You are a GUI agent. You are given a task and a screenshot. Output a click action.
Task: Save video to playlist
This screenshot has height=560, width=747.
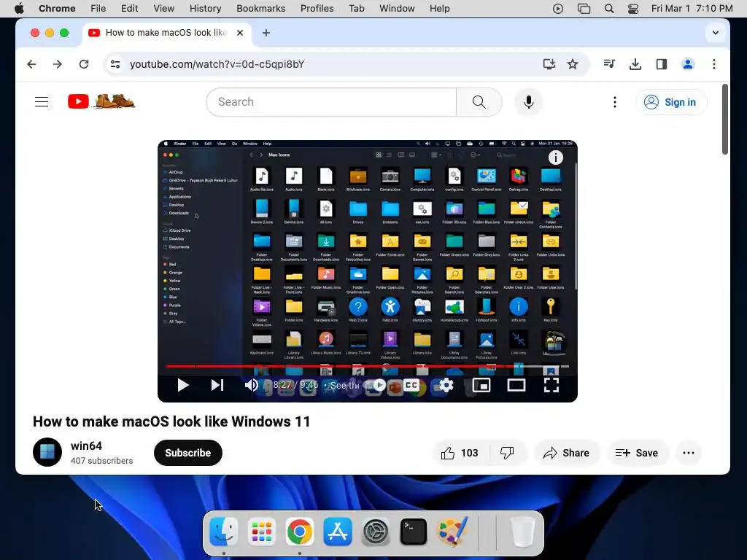click(x=638, y=453)
